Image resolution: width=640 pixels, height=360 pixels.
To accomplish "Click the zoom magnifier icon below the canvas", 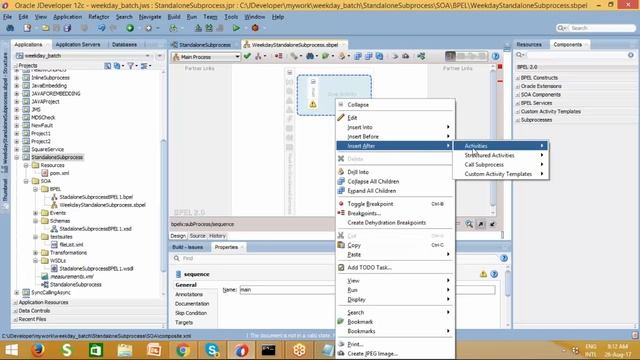I will (469, 224).
